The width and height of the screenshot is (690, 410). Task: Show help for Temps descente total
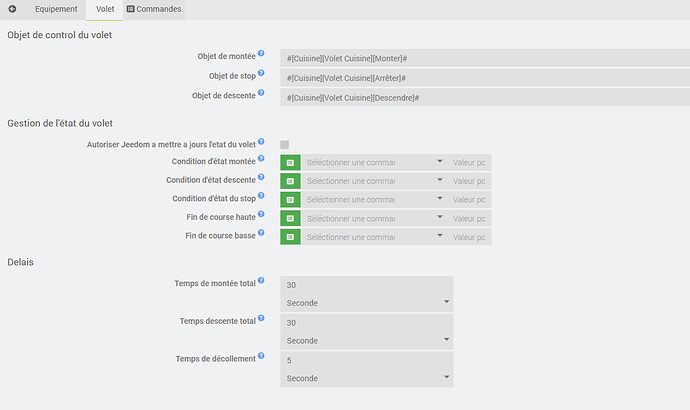click(261, 318)
